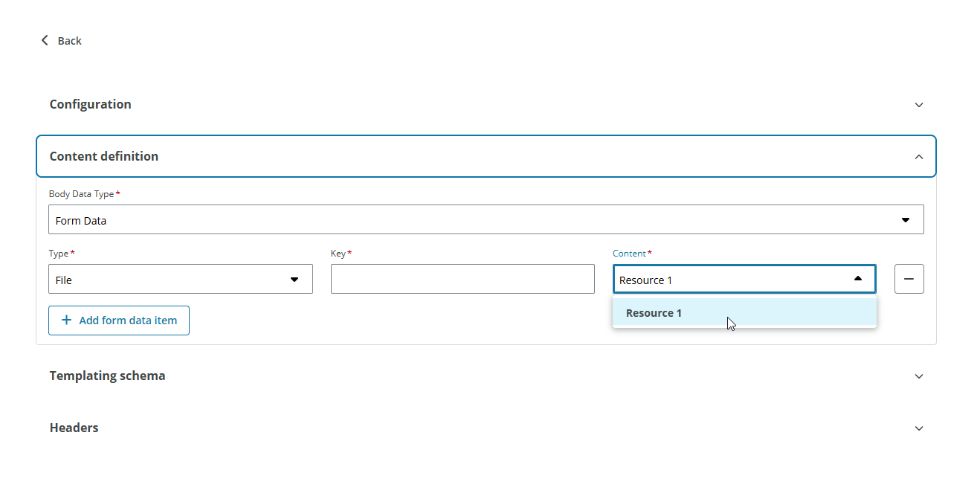Click inside the Key input field
Image resolution: width=980 pixels, height=496 pixels.
pyautogui.click(x=462, y=278)
